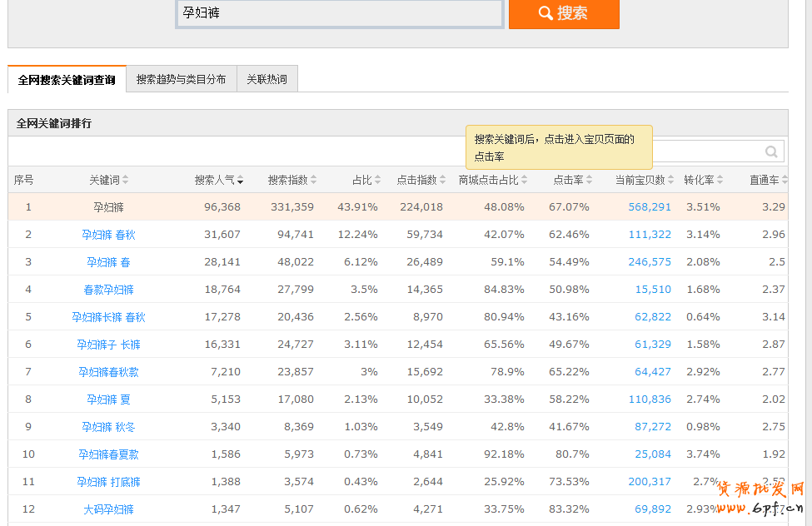Sort table by 占比 column
This screenshot has width=812, height=526.
(366, 180)
